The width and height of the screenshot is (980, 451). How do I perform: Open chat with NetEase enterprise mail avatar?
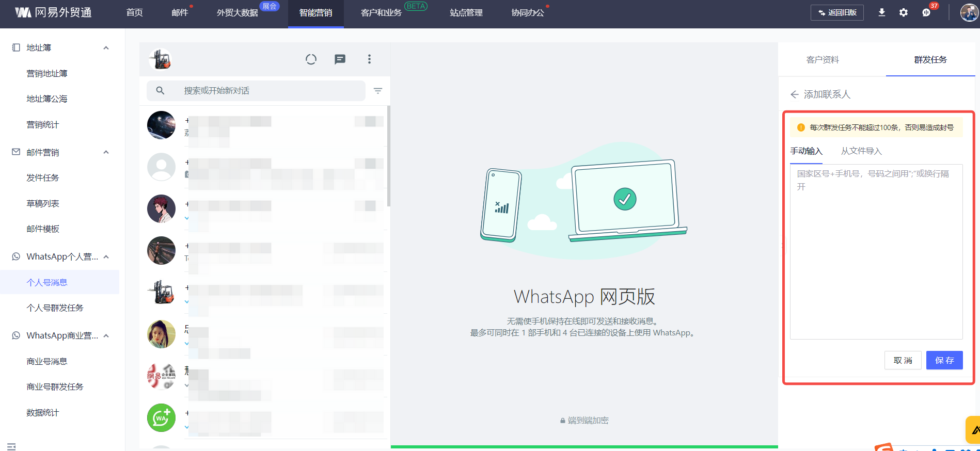coord(161,376)
